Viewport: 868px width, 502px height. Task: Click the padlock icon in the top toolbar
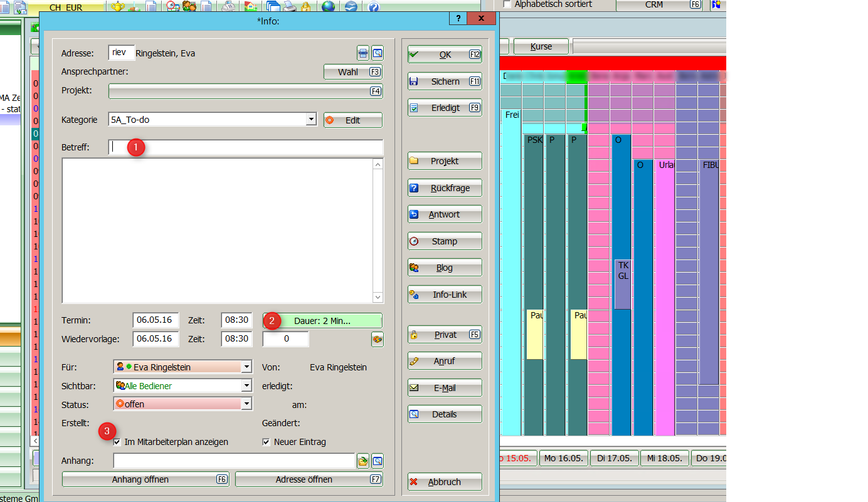click(x=305, y=7)
